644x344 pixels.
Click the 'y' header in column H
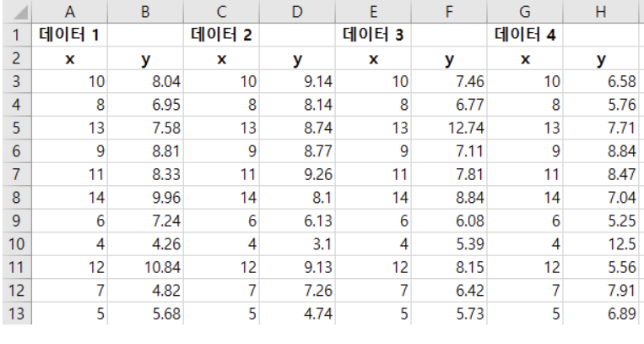click(x=600, y=58)
